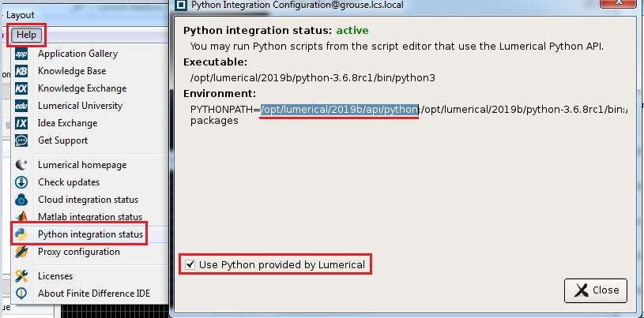
Task: Select About Finite Difference IDE
Action: point(93,294)
